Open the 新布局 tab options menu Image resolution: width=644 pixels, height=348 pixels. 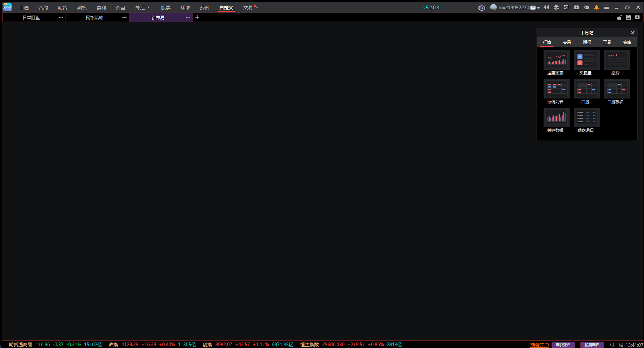[x=188, y=17]
